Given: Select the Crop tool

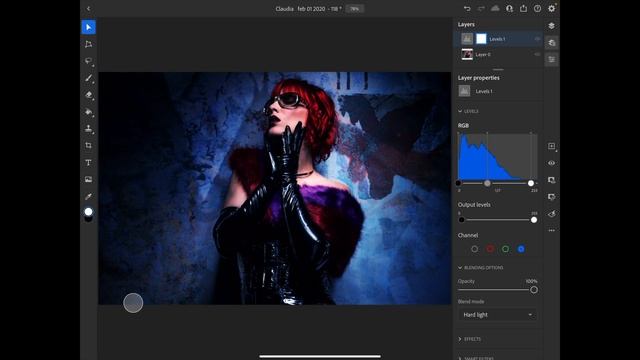Looking at the screenshot, I should pyautogui.click(x=89, y=146).
